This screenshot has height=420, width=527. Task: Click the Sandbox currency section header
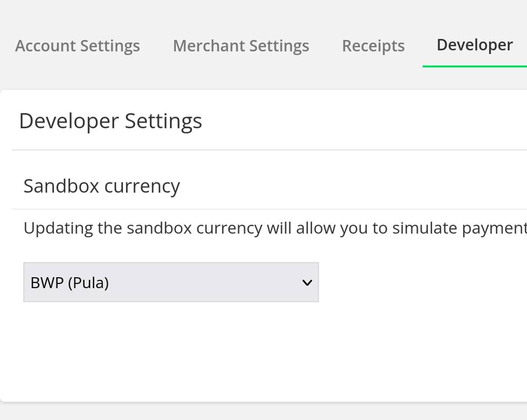(x=101, y=185)
